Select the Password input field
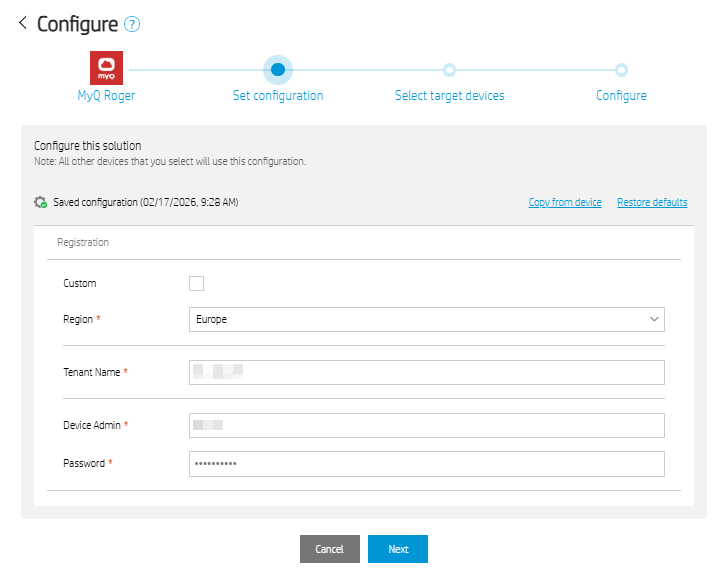 click(x=426, y=464)
